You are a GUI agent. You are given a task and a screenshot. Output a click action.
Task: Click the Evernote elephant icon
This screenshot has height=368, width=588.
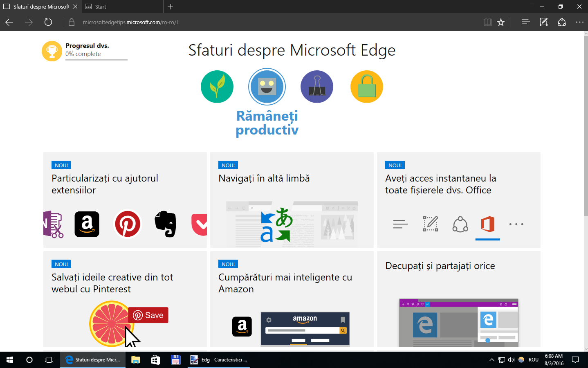166,224
